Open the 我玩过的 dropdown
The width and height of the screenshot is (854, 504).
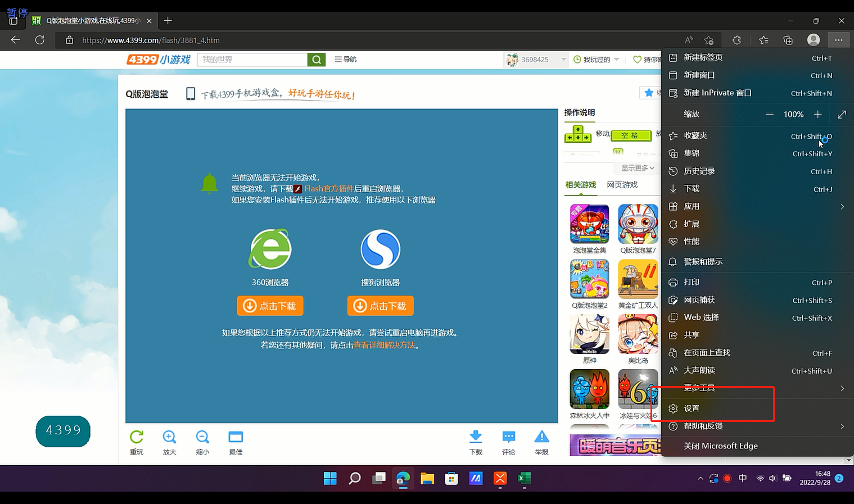click(596, 59)
